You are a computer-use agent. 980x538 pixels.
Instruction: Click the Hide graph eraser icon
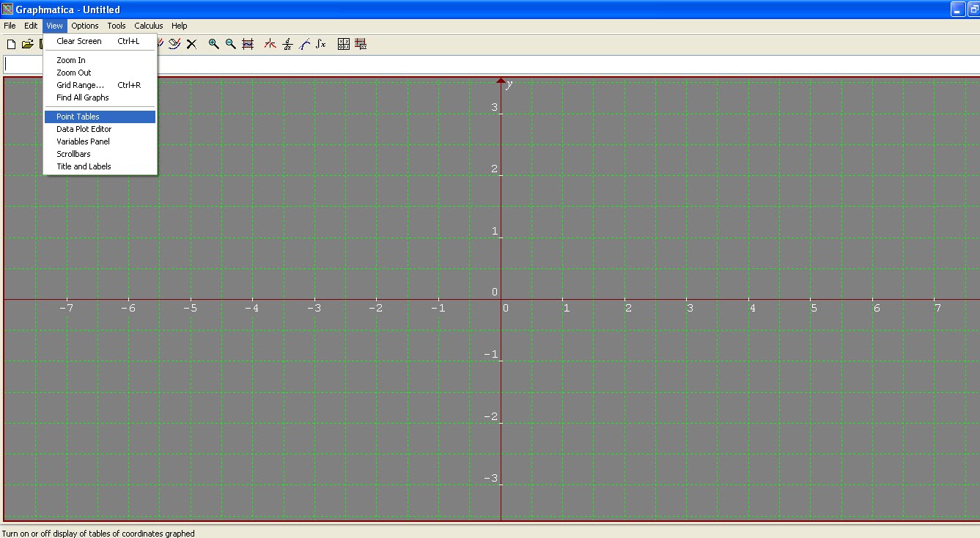click(174, 44)
